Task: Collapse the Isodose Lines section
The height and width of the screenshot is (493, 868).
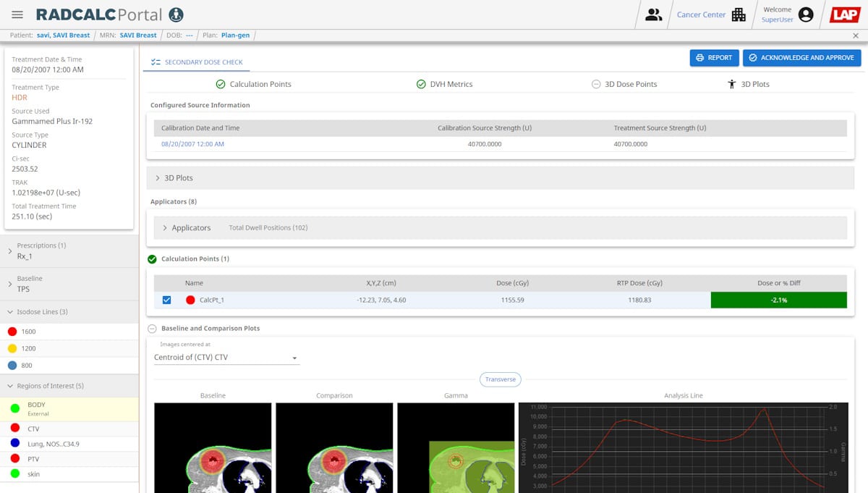Action: click(x=9, y=312)
